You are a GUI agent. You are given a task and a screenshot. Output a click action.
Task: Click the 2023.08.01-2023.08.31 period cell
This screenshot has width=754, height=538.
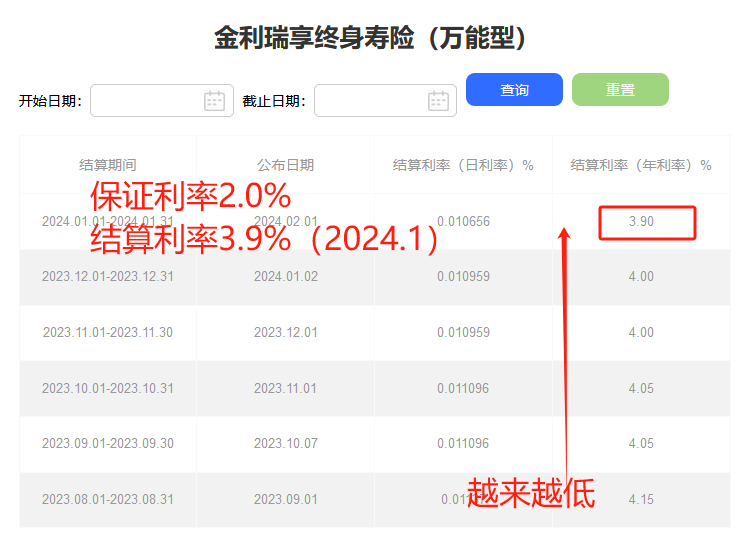tap(108, 499)
